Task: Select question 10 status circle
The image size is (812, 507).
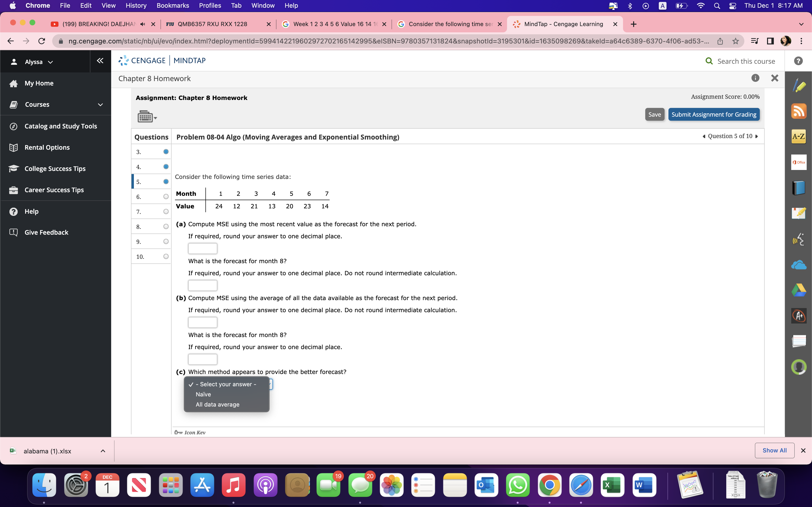Action: click(166, 256)
